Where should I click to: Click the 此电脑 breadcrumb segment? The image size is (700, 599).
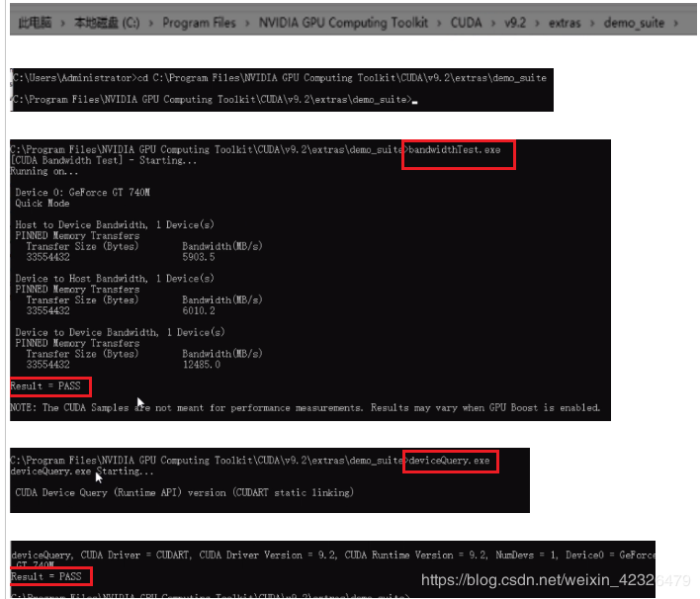pyautogui.click(x=35, y=23)
